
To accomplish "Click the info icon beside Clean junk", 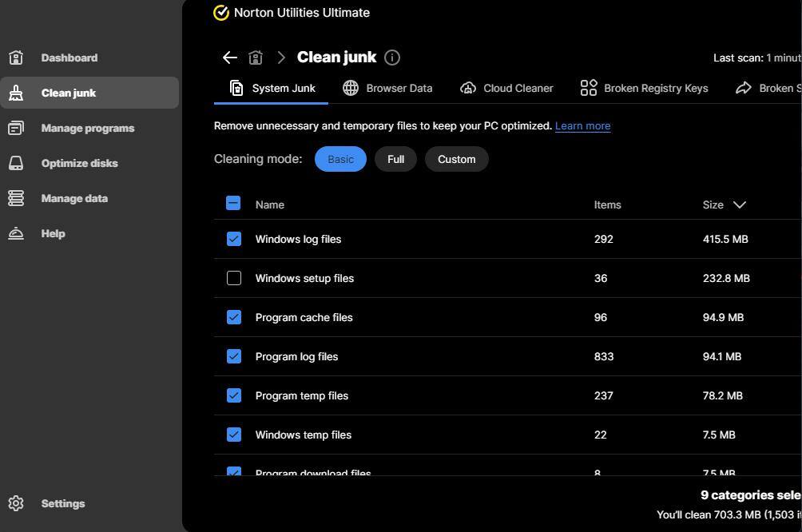I will tap(391, 58).
